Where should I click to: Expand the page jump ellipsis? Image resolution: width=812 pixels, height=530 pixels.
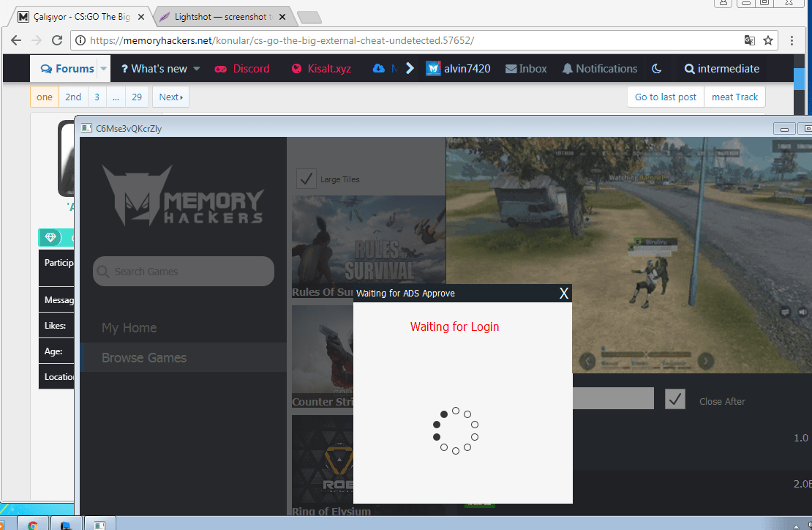(x=116, y=97)
